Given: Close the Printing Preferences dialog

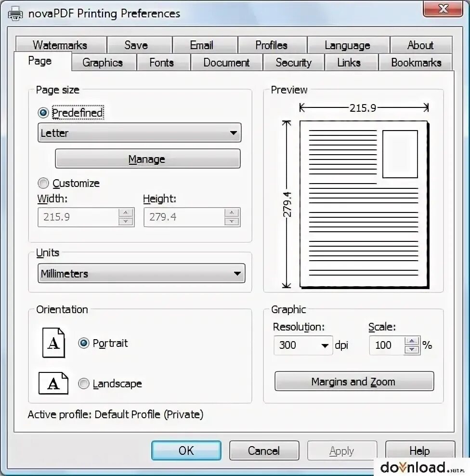Looking at the screenshot, I should pos(443,8).
